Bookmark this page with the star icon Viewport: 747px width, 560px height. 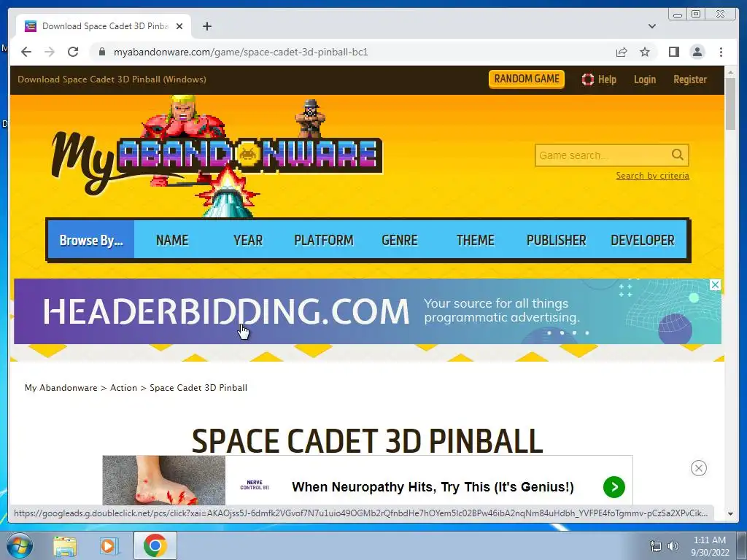[645, 52]
